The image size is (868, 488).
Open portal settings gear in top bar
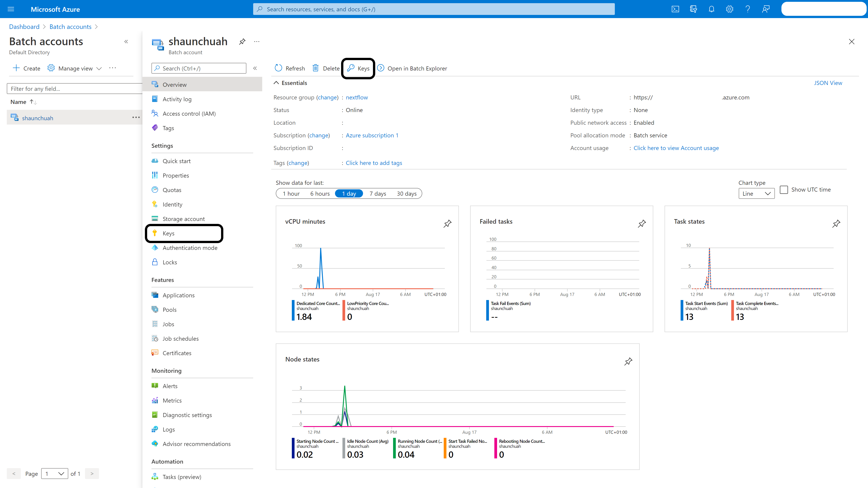(x=729, y=9)
